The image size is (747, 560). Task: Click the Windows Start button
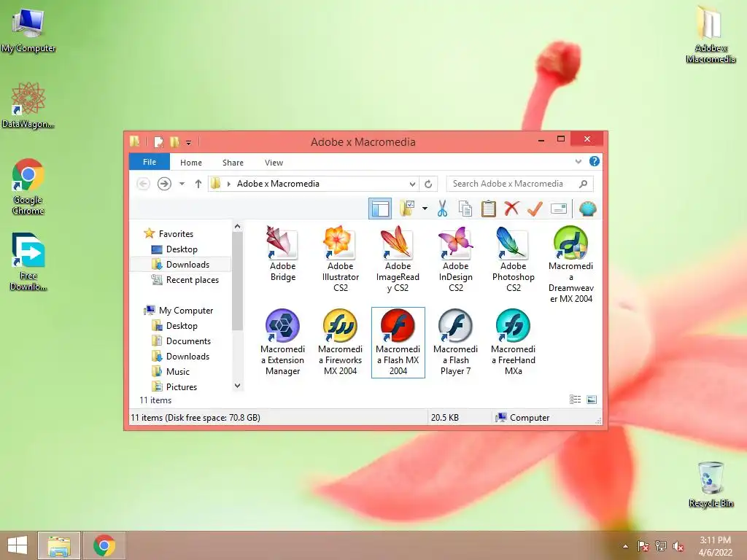tap(18, 545)
